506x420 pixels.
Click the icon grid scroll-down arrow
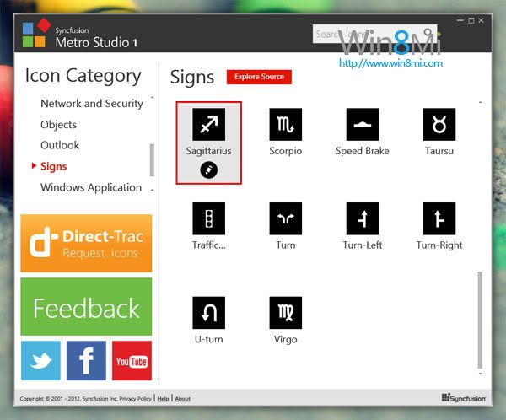[x=480, y=374]
